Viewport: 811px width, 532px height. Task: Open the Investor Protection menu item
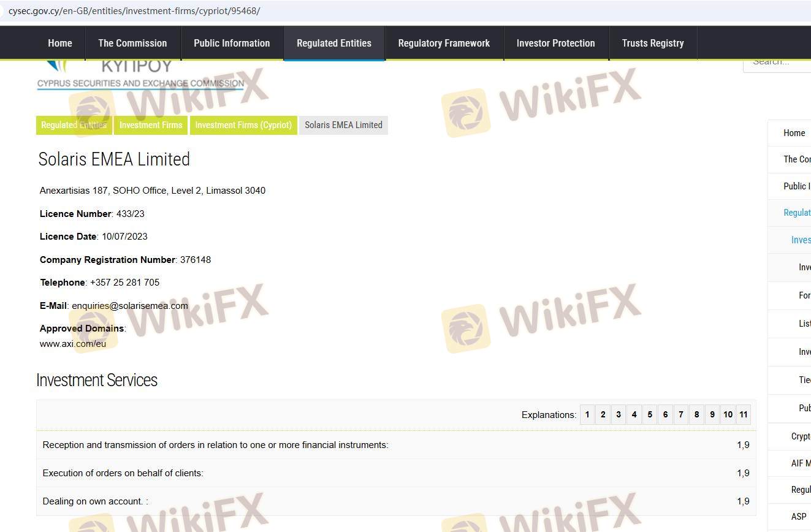tap(555, 43)
